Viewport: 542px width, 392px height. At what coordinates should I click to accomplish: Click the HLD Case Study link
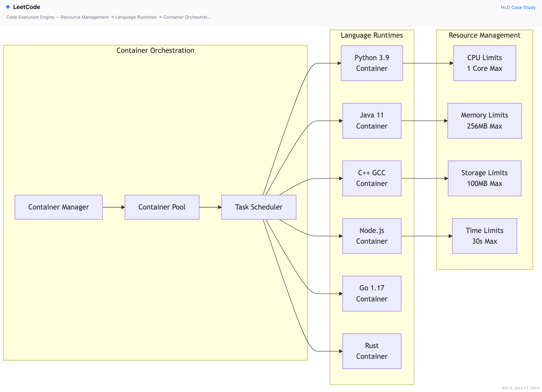point(518,7)
